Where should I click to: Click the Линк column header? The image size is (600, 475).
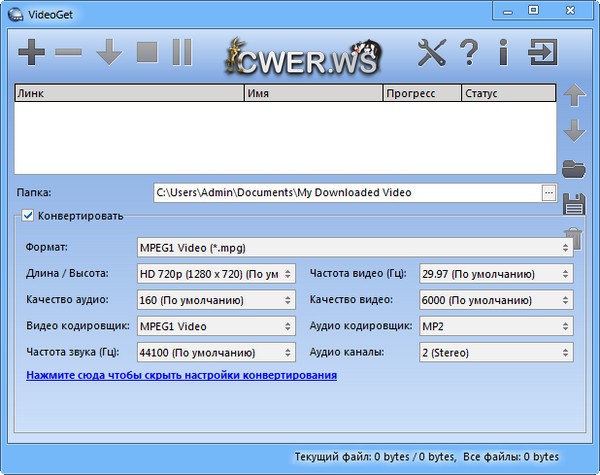pos(128,93)
